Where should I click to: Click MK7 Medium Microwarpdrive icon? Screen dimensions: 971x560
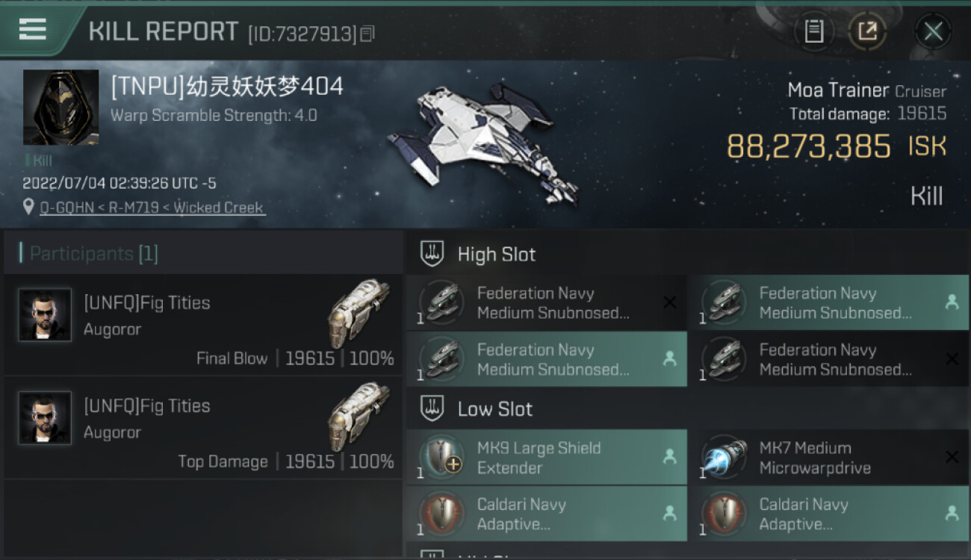tap(725, 456)
